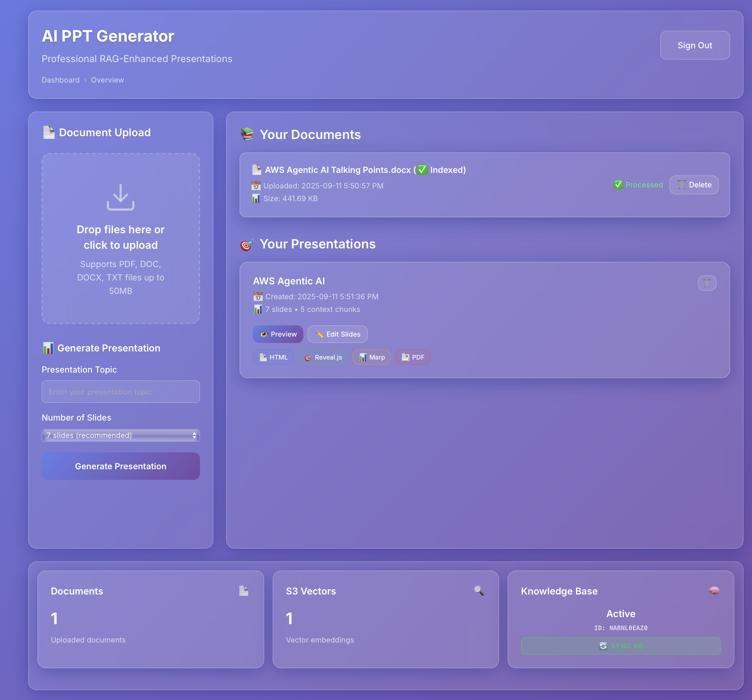This screenshot has height=700, width=752.
Task: Focus the Presentation Topic input field
Action: 120,392
